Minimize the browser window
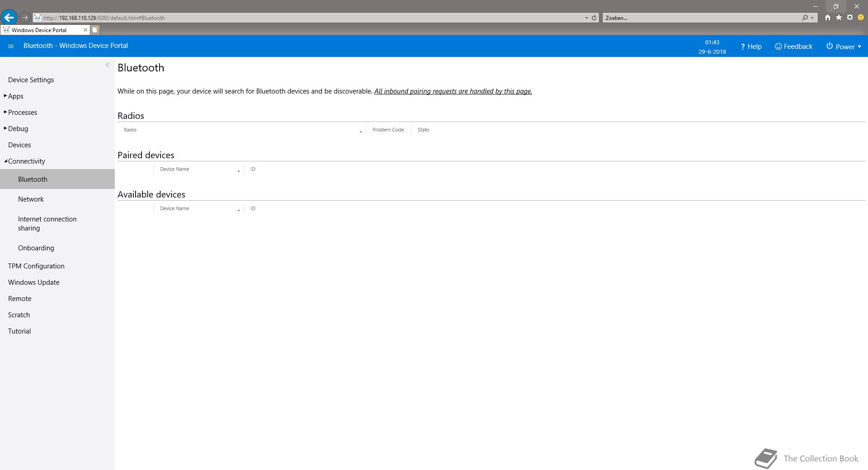Viewport: 868px width, 470px height. [816, 6]
